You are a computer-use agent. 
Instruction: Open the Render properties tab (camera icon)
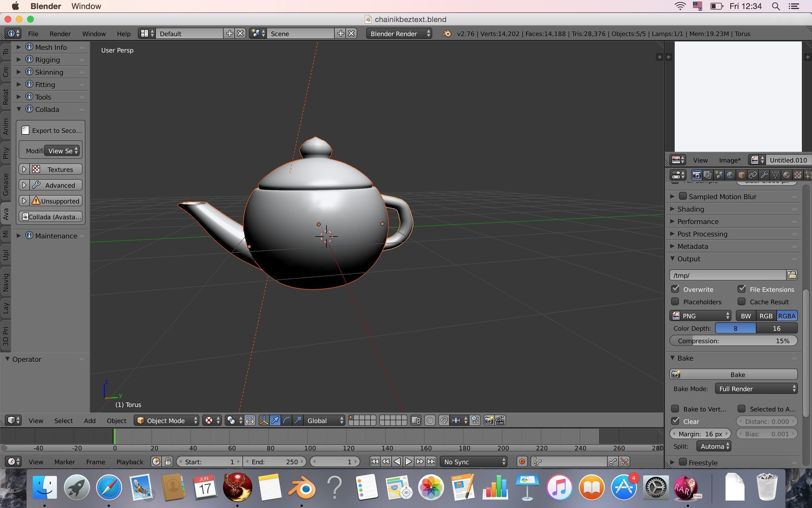coord(696,175)
